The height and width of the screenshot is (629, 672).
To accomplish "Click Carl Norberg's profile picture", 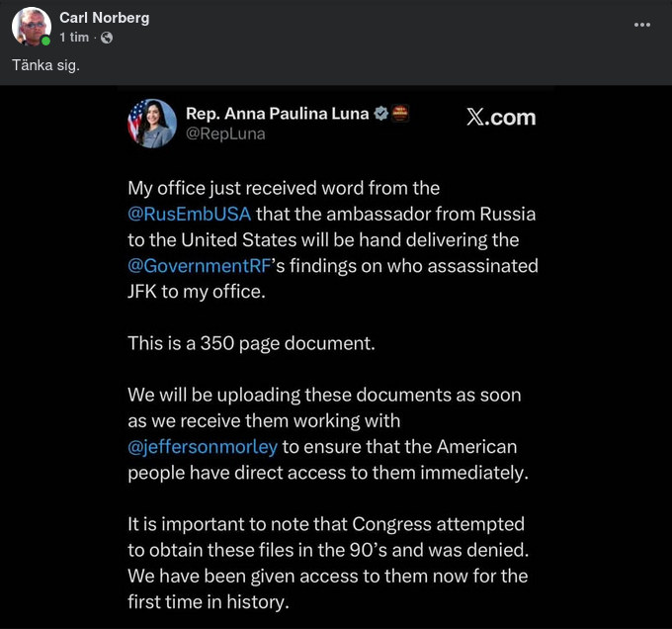I will point(31,27).
